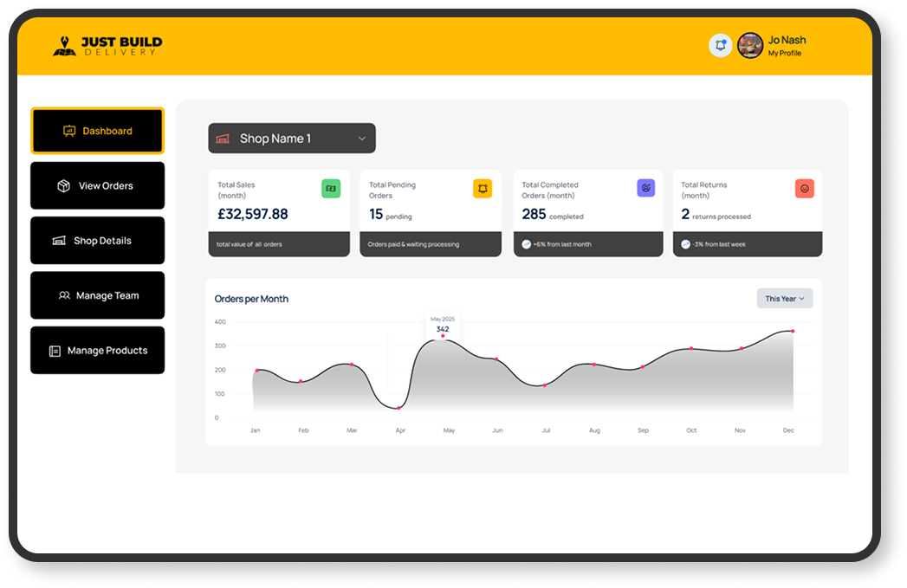Viewport: 907px width, 588px height.
Task: Open the Shop Name 1 dropdown
Action: 291,138
